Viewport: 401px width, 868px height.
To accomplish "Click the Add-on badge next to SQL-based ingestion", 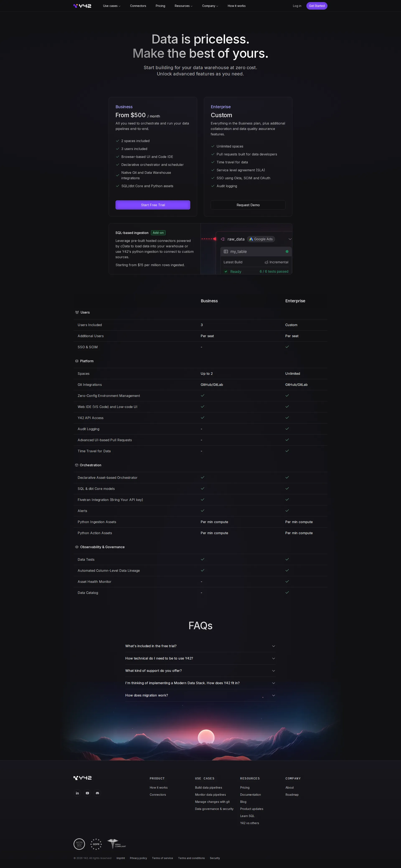I will pyautogui.click(x=158, y=233).
